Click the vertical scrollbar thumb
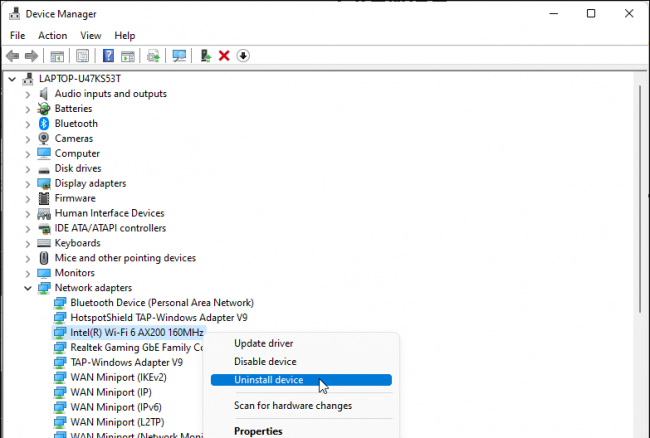This screenshot has height=438, width=650. [641, 199]
